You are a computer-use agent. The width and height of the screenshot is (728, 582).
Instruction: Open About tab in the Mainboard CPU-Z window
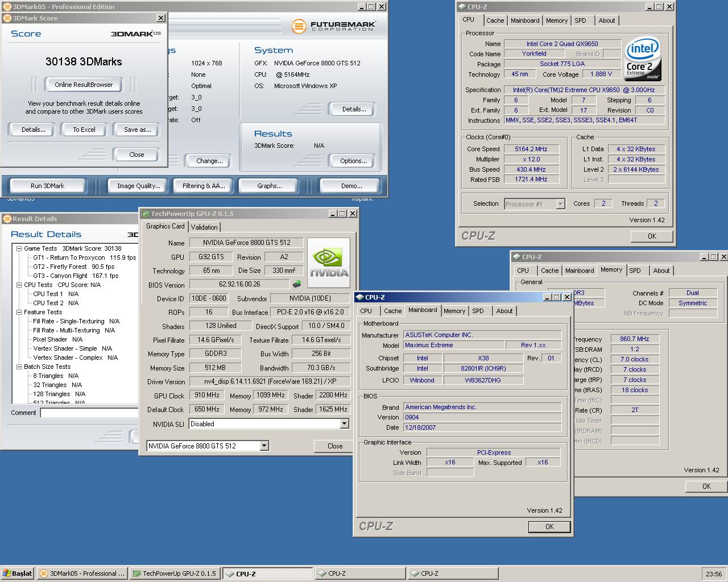tap(504, 311)
